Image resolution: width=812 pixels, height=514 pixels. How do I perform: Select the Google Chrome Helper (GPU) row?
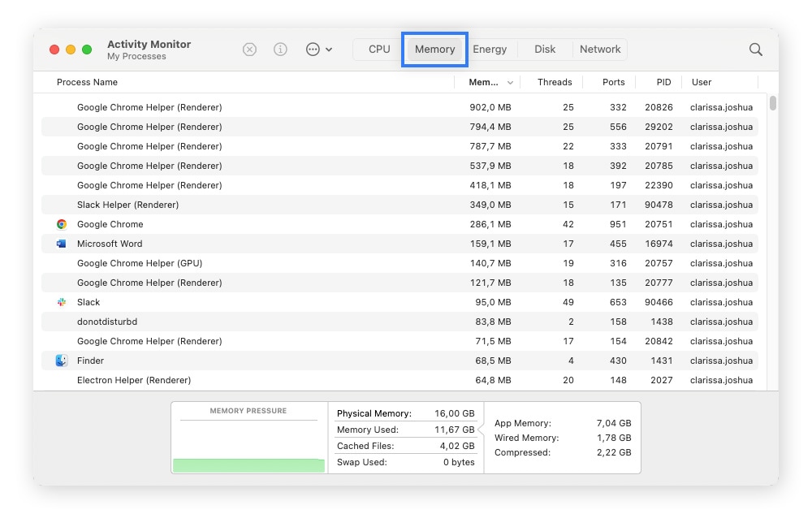[400, 263]
